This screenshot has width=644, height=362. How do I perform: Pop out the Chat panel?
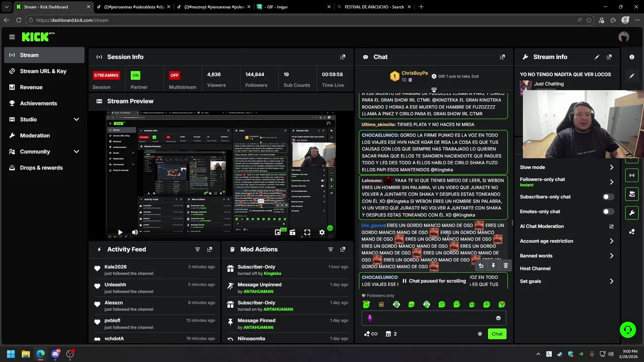[x=502, y=57]
